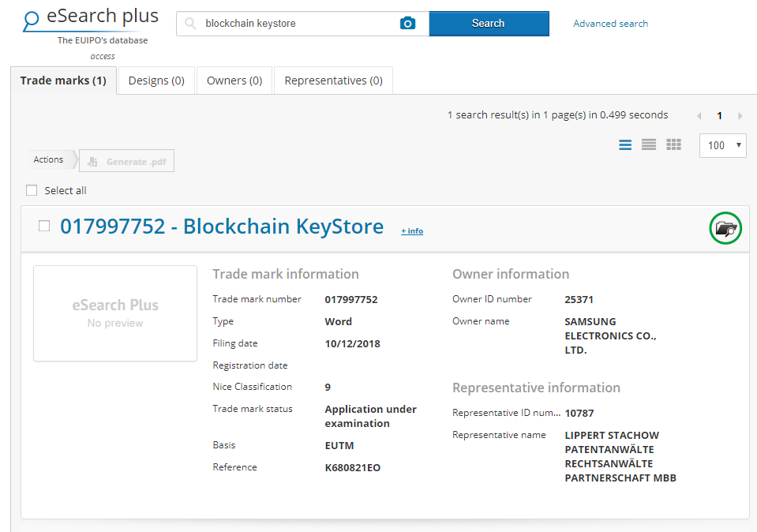Image resolution: width=757 pixels, height=532 pixels.
Task: Click owner ID number 25371
Action: pos(579,299)
